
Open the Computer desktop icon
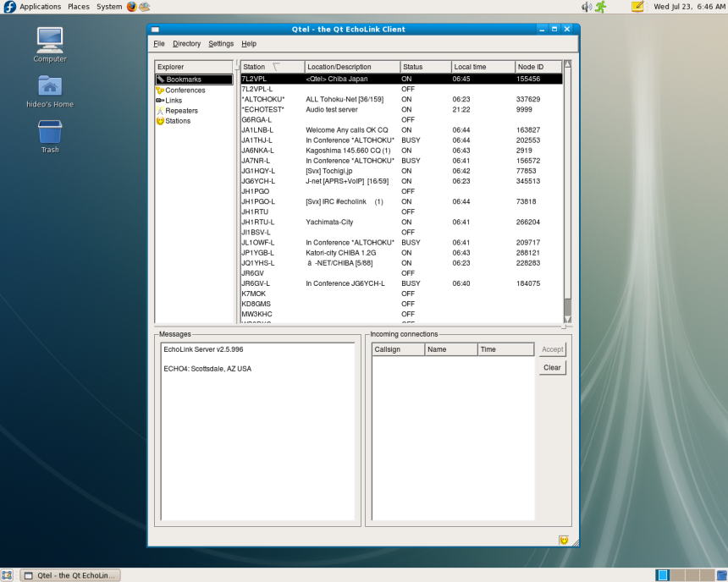click(50, 41)
